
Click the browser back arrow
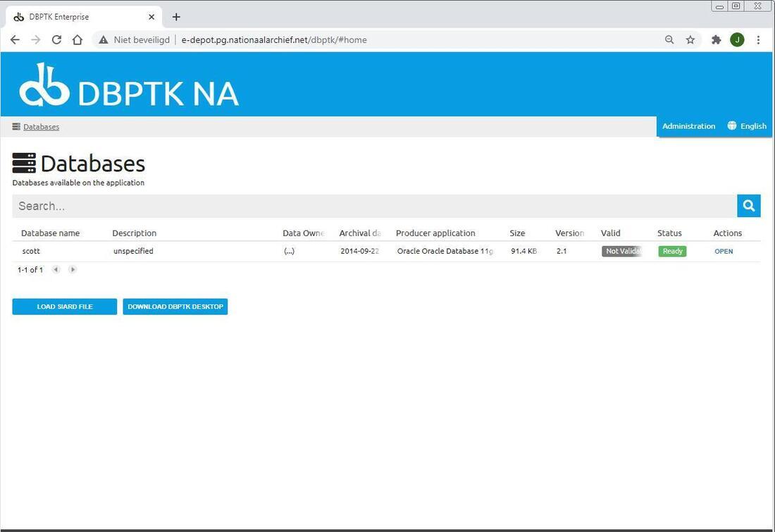pos(15,40)
